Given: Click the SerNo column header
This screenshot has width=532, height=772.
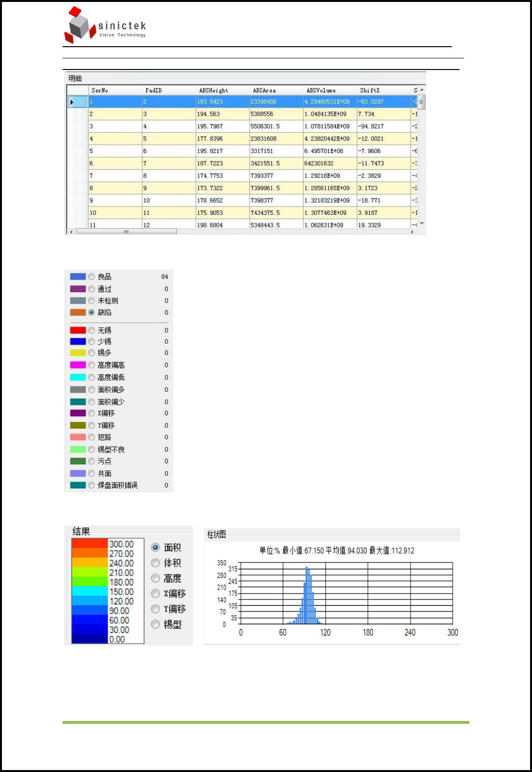Looking at the screenshot, I should (x=115, y=90).
